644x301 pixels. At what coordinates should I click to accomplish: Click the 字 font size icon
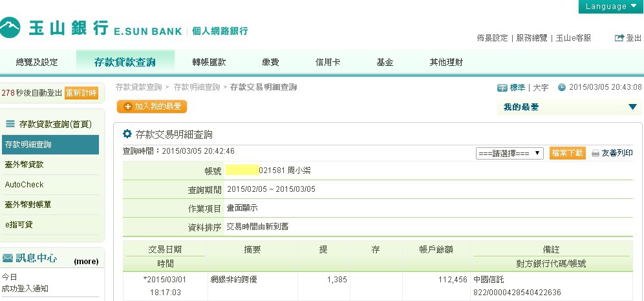(x=502, y=88)
